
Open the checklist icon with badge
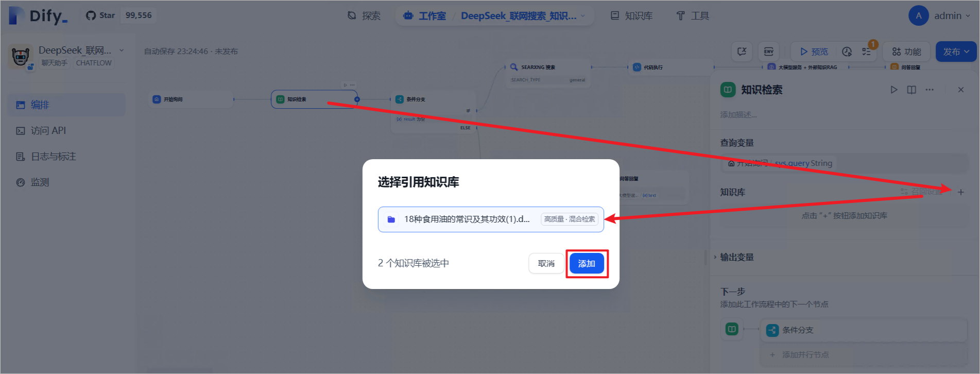[x=867, y=52]
